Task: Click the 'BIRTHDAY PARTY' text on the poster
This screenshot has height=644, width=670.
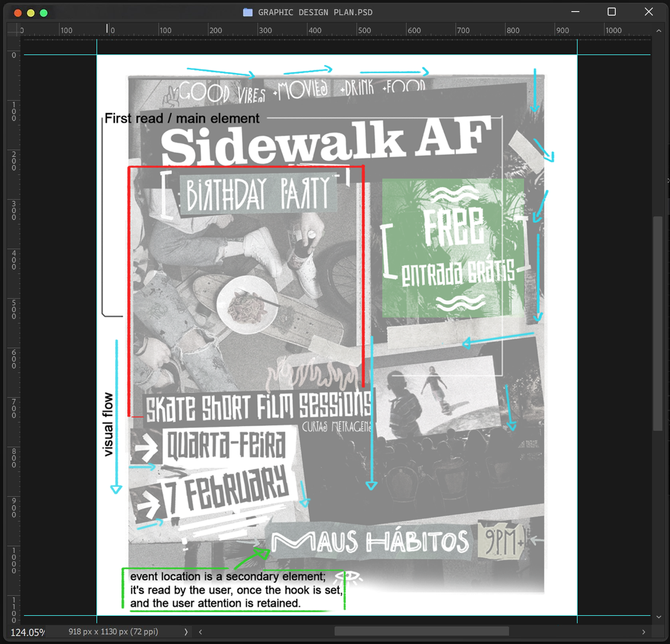Action: (259, 194)
